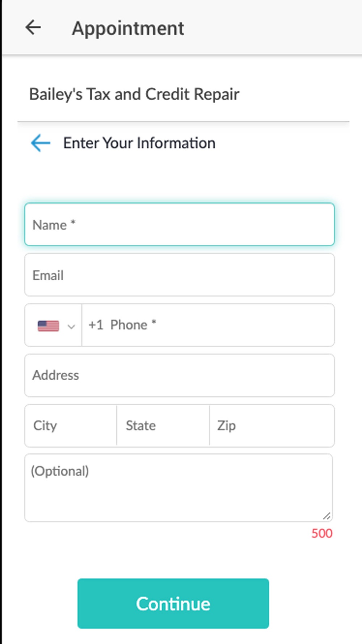Submit the form with the Continue button

(173, 603)
